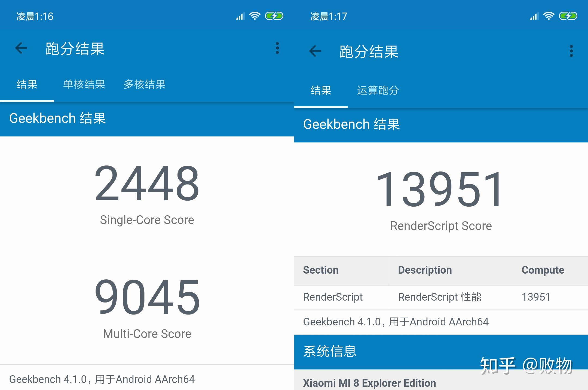Tap 系统信息 section header
This screenshot has width=588, height=390.
[441, 352]
